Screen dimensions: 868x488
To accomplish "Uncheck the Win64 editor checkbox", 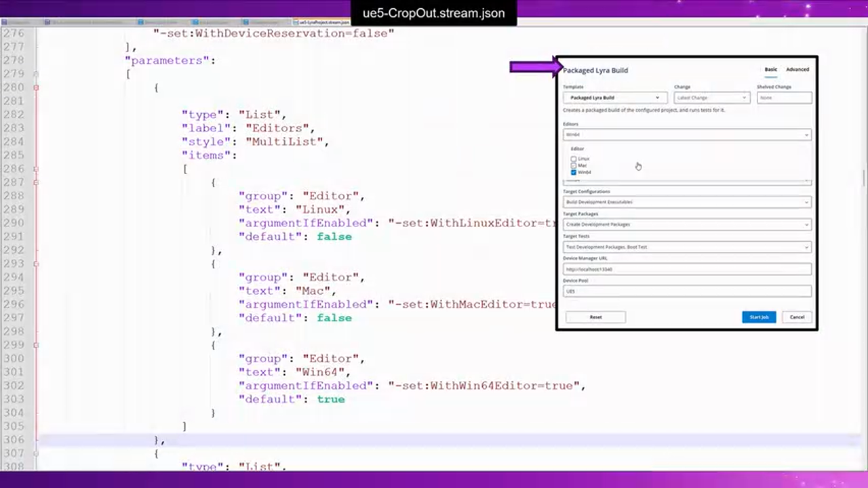I will pyautogui.click(x=574, y=172).
